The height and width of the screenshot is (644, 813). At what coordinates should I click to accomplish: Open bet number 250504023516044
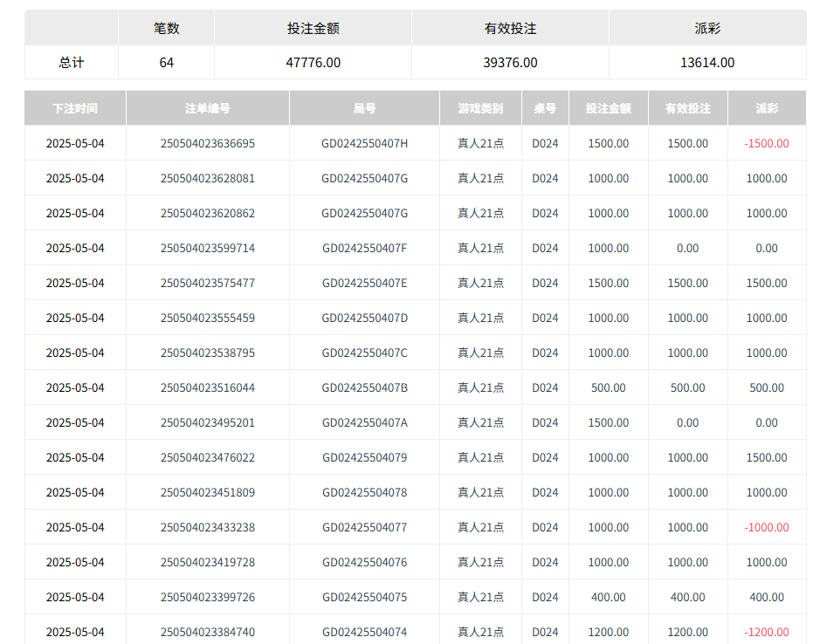[x=208, y=387]
